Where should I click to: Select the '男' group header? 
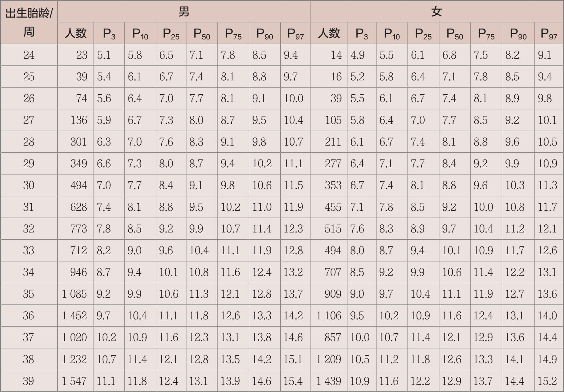[x=184, y=11]
